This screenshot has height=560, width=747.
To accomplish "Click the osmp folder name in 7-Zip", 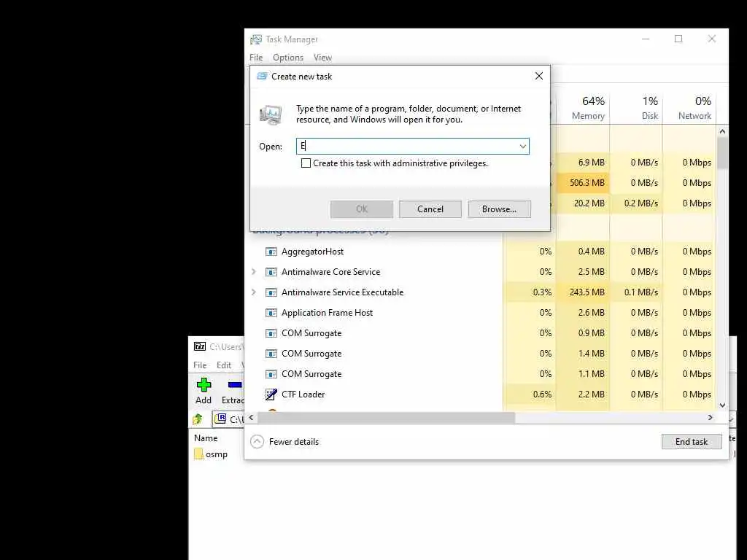I will (216, 454).
